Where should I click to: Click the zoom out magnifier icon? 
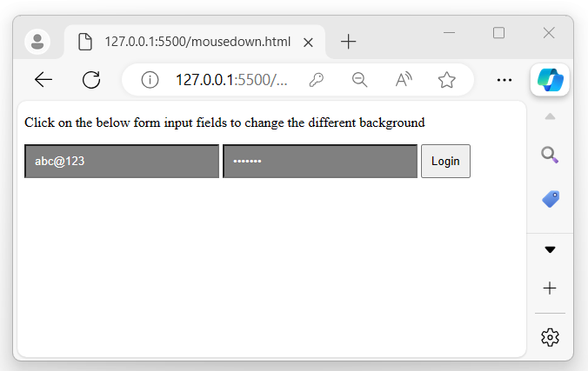pos(360,80)
